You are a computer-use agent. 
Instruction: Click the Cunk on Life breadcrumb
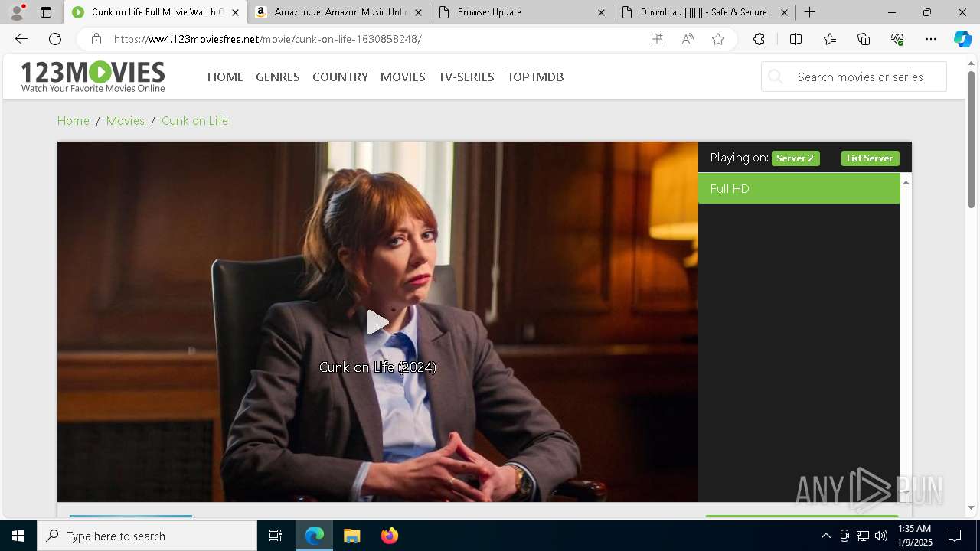pos(194,120)
